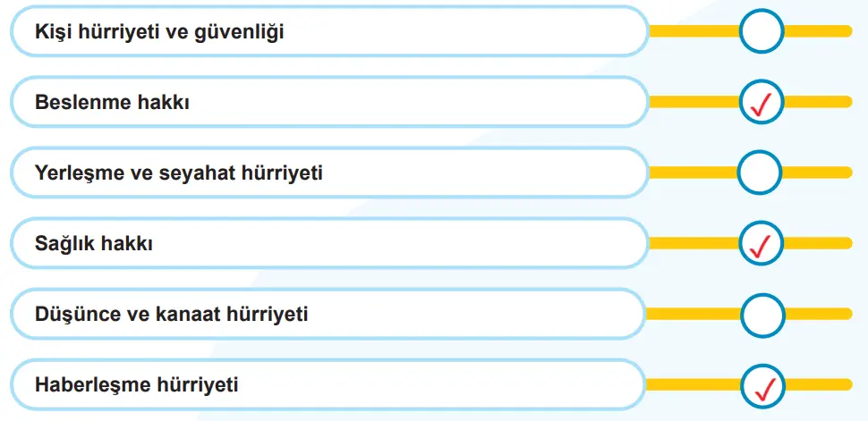Viewport: 868px width, 421px height.
Task: Click yellow connector line beside Sağlık hakkı box
Action: coord(693,243)
